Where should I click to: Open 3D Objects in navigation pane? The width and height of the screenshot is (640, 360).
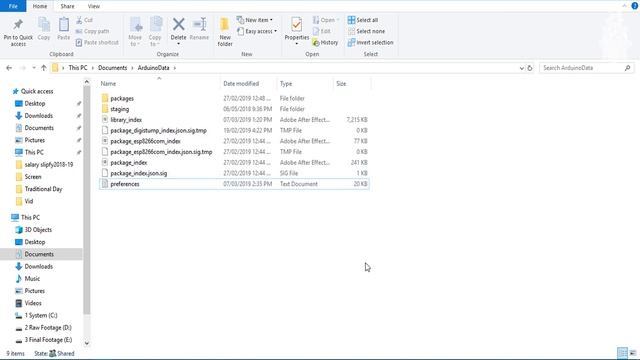coord(38,230)
